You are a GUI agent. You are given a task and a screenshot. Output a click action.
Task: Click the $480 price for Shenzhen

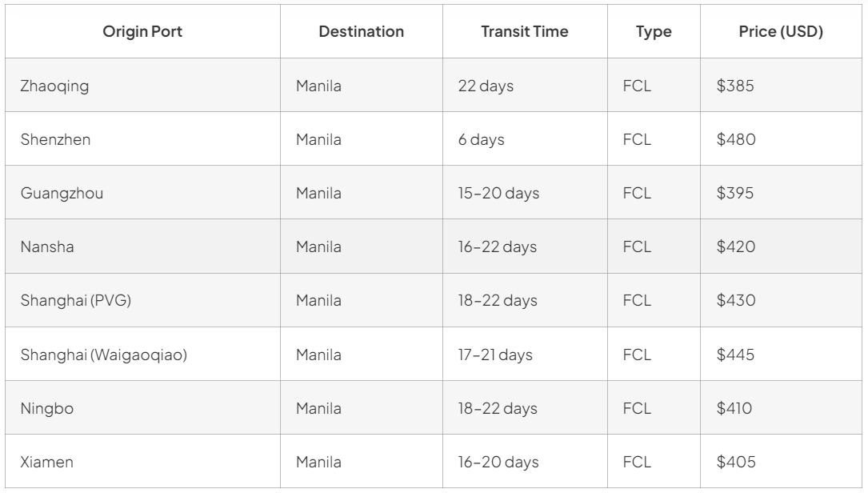(x=736, y=139)
